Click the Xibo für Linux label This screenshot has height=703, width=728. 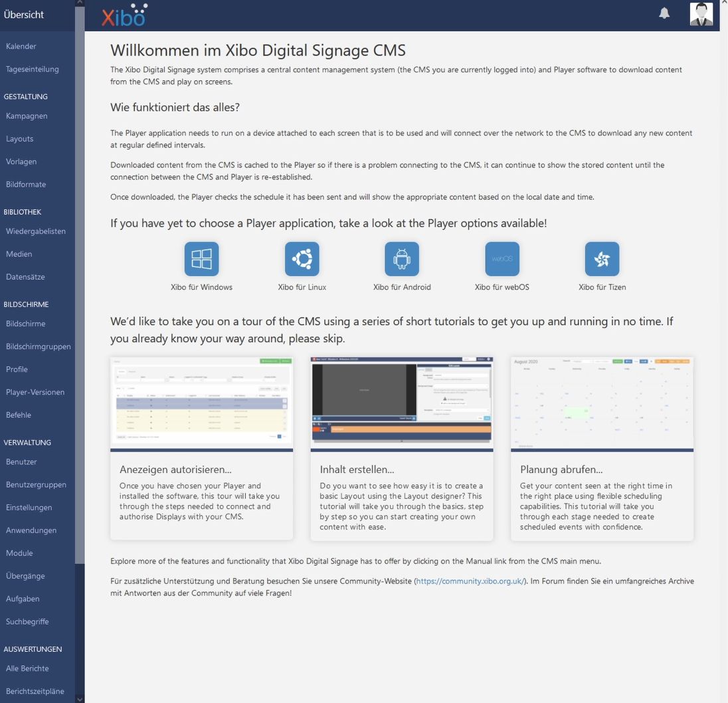click(302, 287)
